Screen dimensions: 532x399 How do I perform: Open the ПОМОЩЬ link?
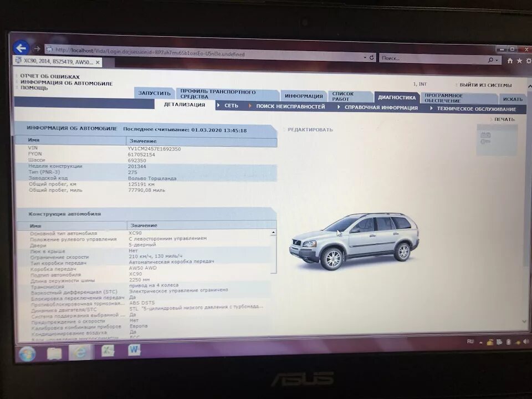34,88
